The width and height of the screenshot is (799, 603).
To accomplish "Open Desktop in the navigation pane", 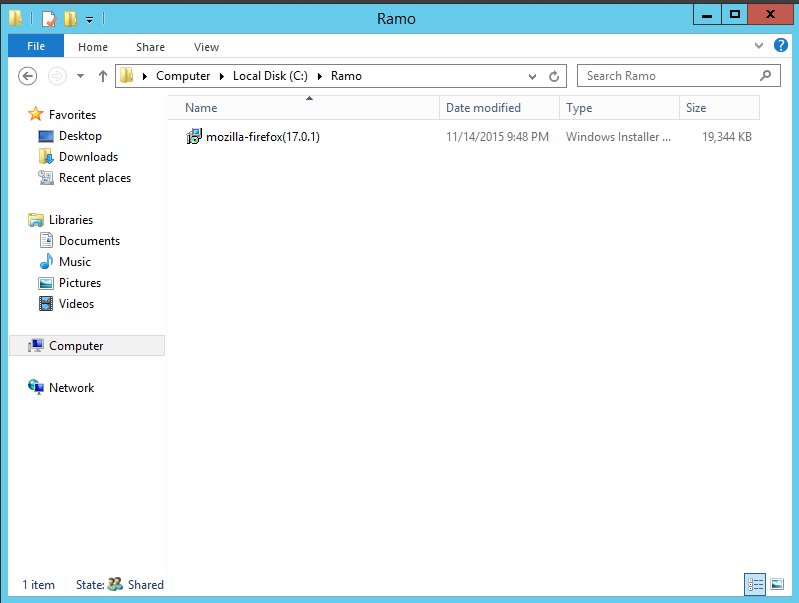I will coord(81,136).
